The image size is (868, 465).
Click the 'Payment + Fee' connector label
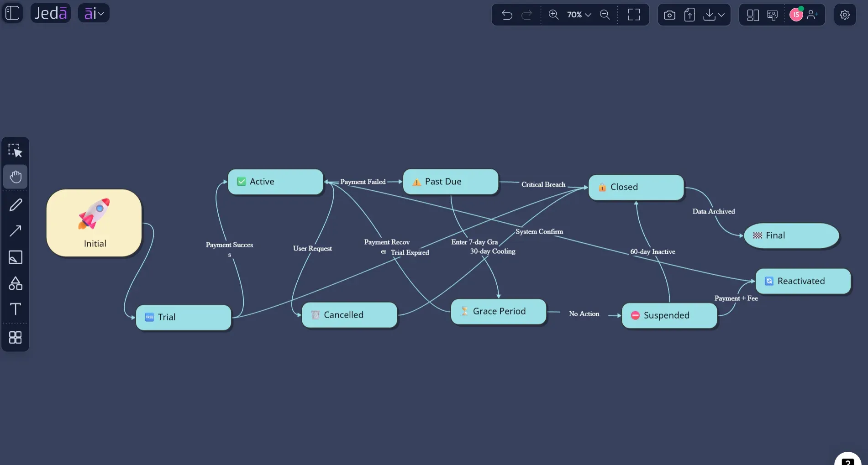pyautogui.click(x=736, y=298)
